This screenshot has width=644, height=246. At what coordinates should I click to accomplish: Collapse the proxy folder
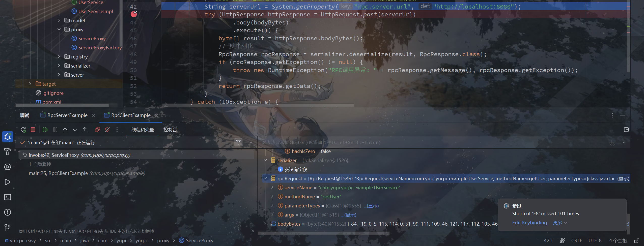click(59, 29)
